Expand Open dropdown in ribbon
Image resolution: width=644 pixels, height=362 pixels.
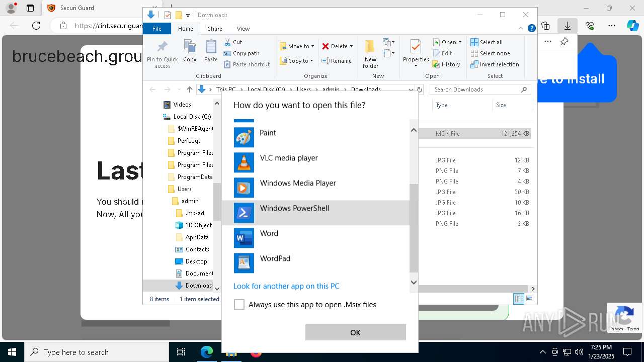click(460, 42)
